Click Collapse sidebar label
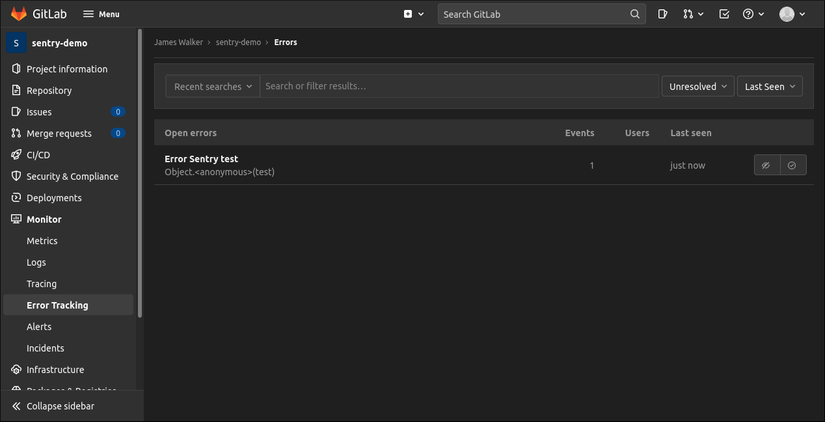The image size is (825, 422). point(61,406)
